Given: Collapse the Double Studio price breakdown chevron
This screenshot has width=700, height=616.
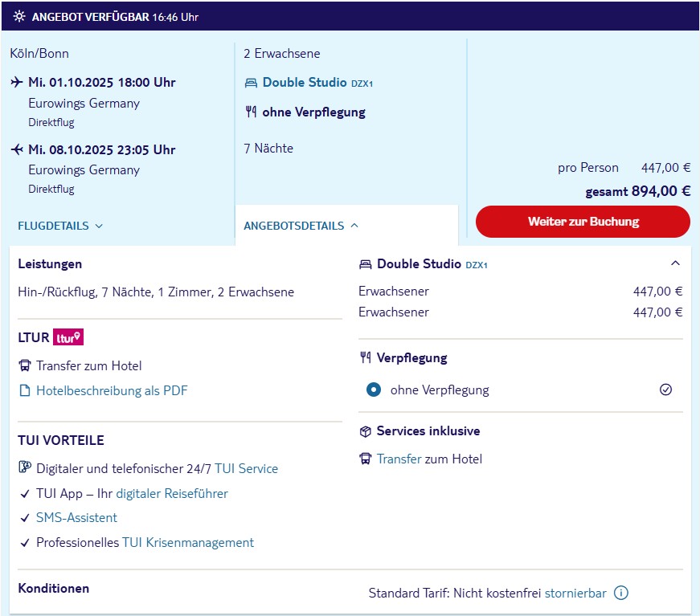Looking at the screenshot, I should [x=675, y=263].
